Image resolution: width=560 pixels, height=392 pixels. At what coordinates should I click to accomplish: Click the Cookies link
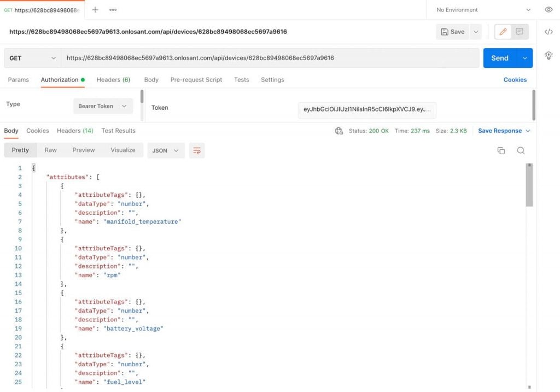515,80
